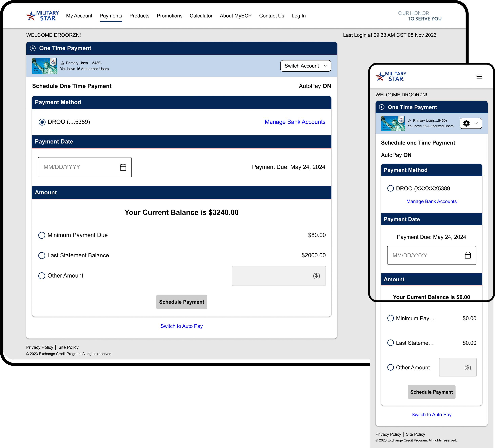495x448 pixels.
Task: Expand the Switch Account dropdown
Action: click(x=306, y=66)
